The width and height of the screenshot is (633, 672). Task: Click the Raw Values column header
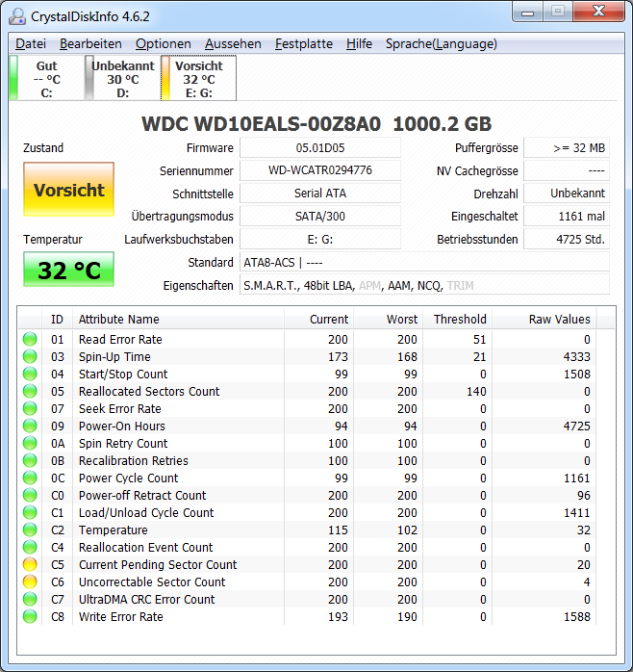point(544,320)
